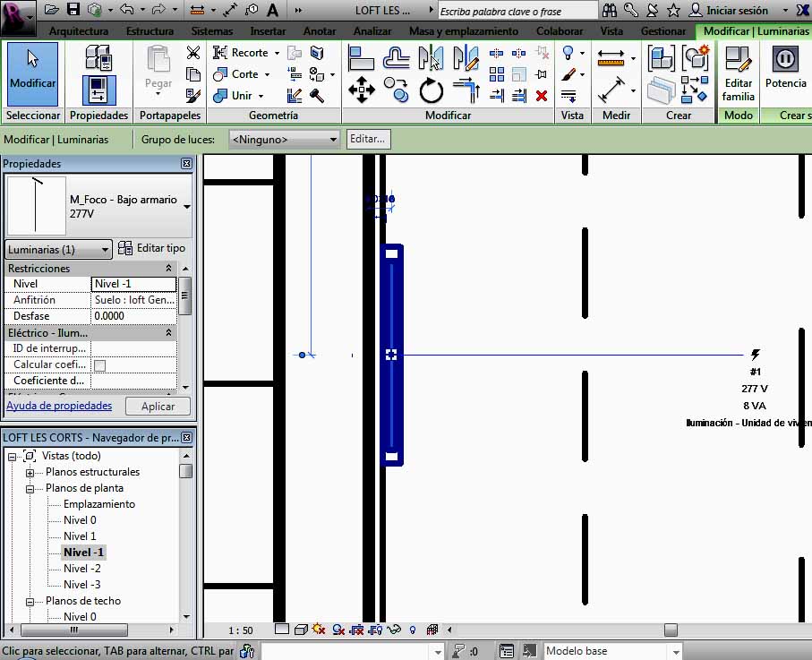Click the Cut scissors icon

pos(193,54)
